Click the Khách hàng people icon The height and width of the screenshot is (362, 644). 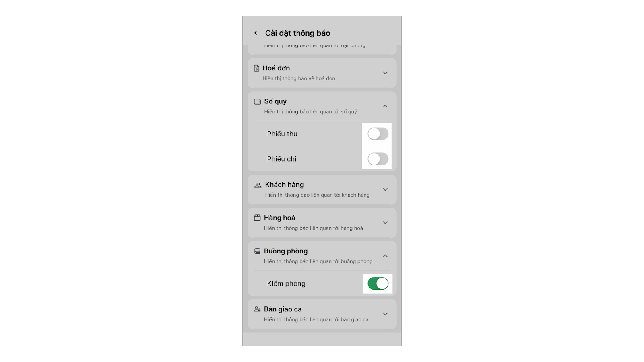click(x=258, y=185)
